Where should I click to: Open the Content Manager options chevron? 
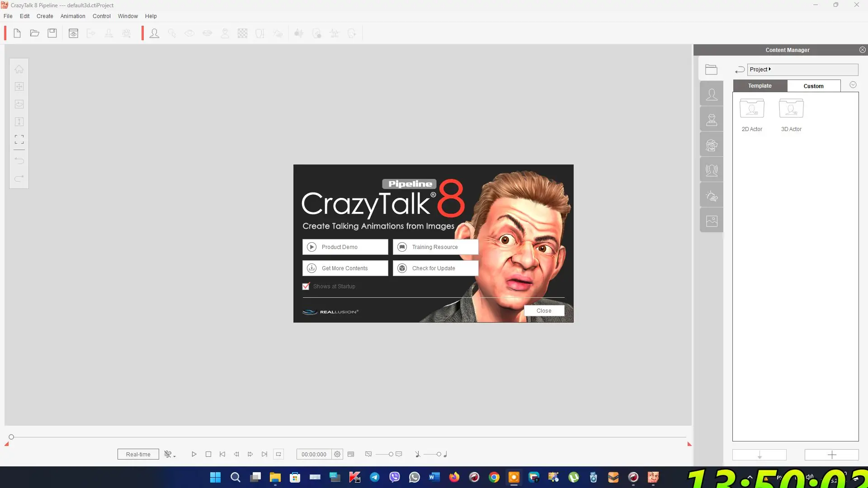[853, 85]
